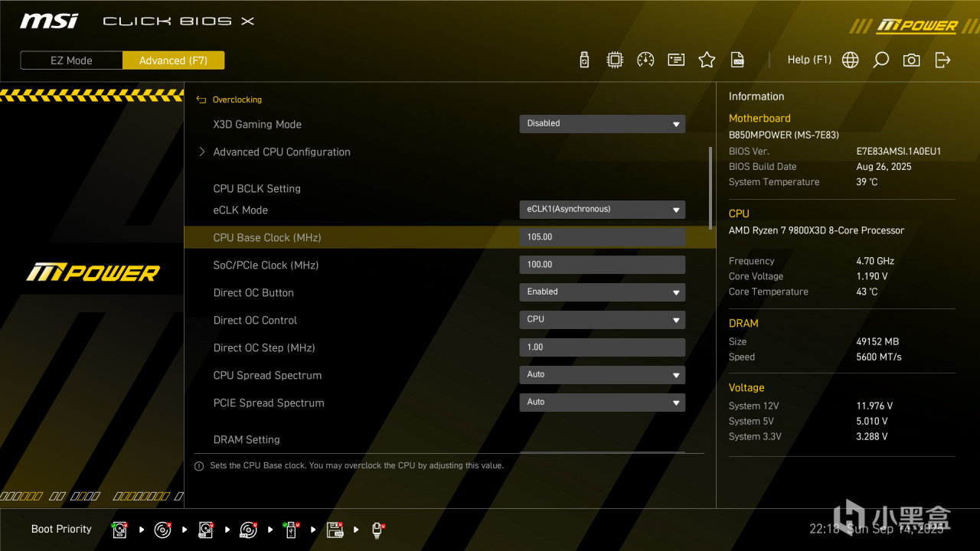Viewport: 980px width, 551px height.
Task: Open the eCLK Mode dropdown
Action: tap(602, 209)
